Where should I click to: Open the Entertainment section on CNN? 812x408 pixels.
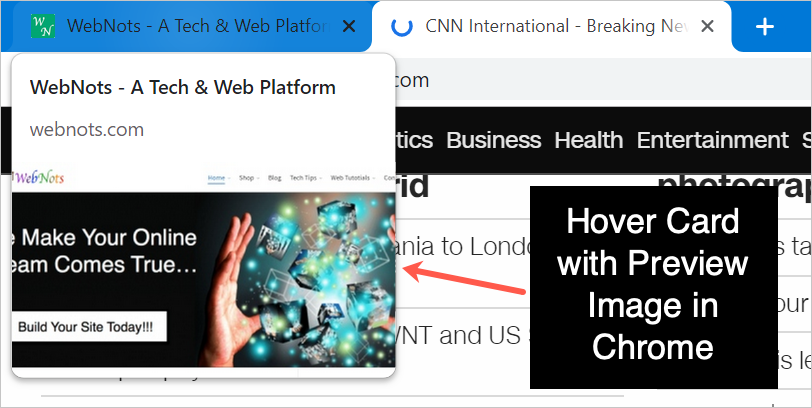(x=713, y=140)
